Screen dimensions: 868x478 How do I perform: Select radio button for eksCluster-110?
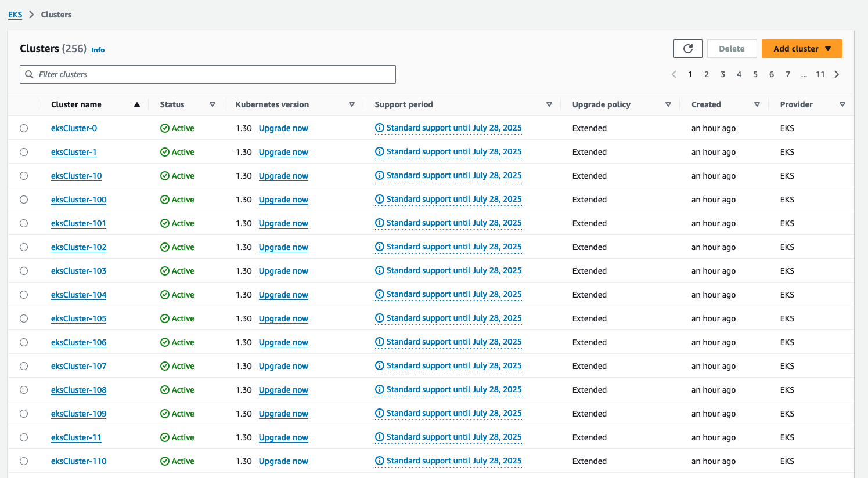click(24, 461)
